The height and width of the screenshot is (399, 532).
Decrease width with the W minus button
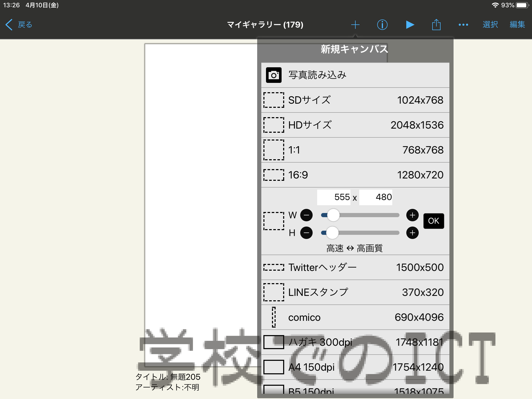pos(306,215)
